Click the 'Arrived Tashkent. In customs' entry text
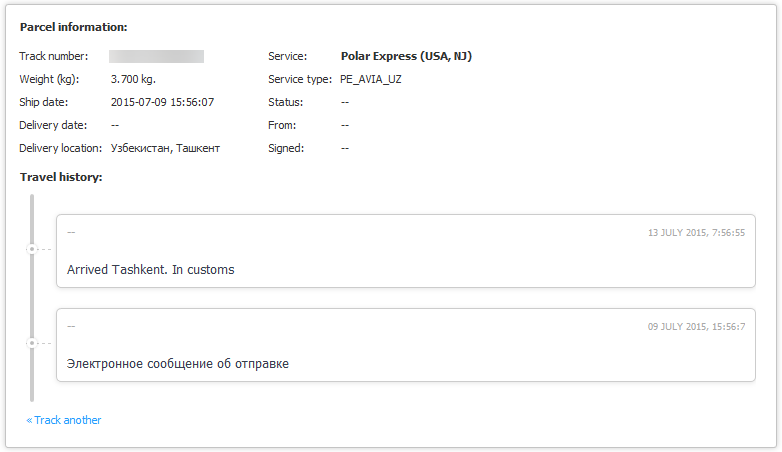This screenshot has width=782, height=452. [150, 270]
